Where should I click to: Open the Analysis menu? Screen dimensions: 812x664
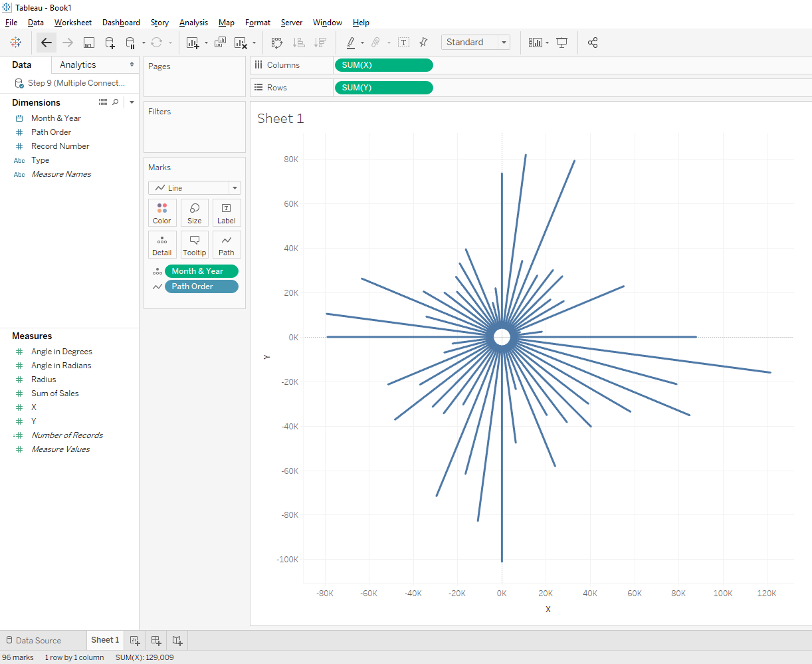[193, 23]
